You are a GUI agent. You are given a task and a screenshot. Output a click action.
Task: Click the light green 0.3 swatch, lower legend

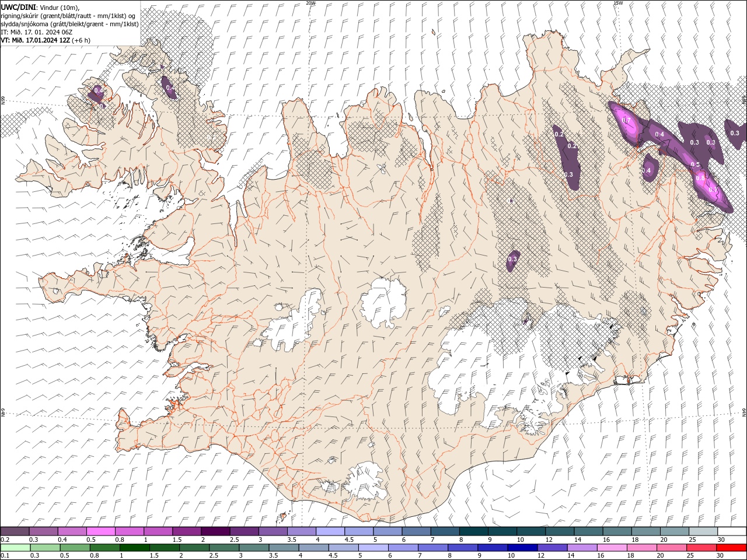click(x=46, y=548)
